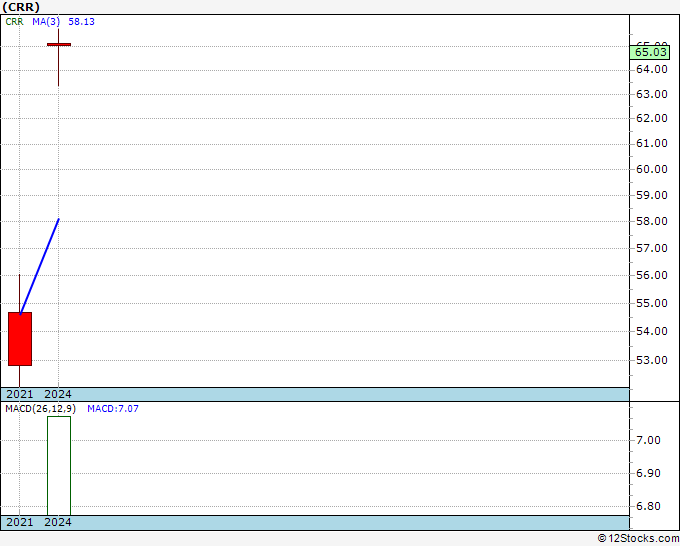The width and height of the screenshot is (680, 546).
Task: Click the green MACD histogram bar
Action: coord(59,466)
